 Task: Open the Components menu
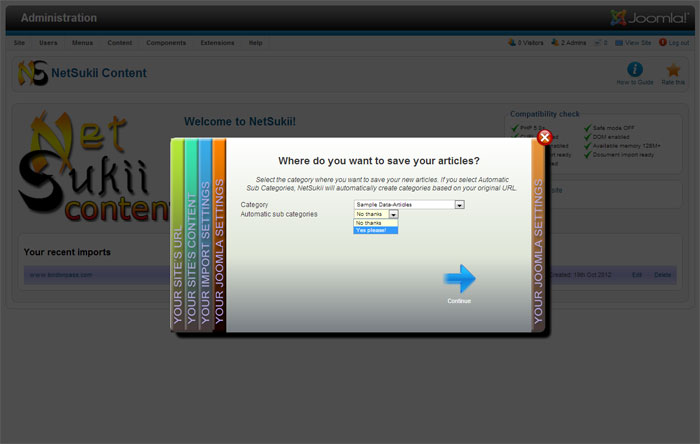tap(166, 43)
